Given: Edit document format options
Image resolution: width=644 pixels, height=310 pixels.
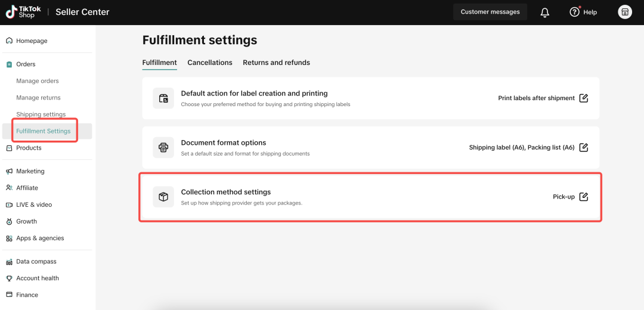Looking at the screenshot, I should click(584, 147).
